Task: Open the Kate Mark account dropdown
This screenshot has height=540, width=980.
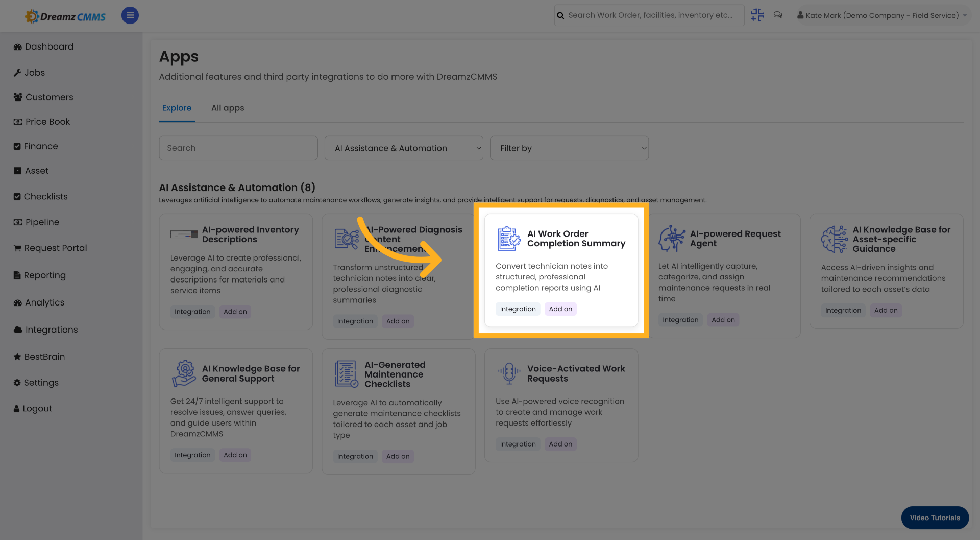Action: click(x=882, y=15)
